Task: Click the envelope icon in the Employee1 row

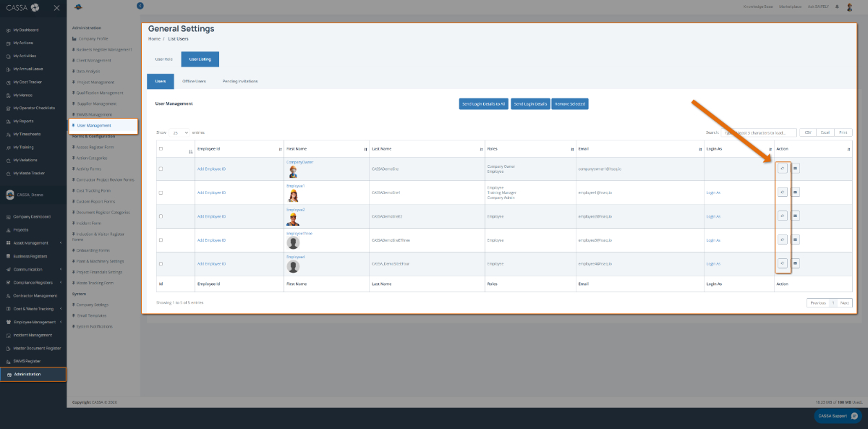Action: 795,192
